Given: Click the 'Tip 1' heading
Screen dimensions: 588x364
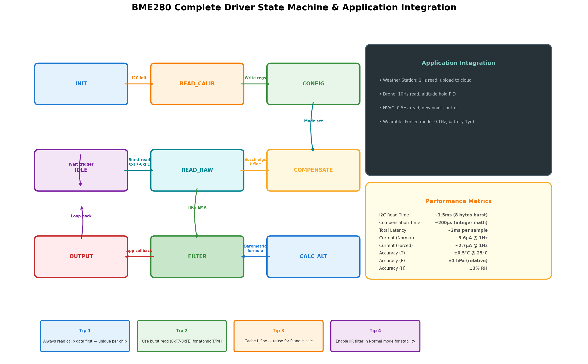Looking at the screenshot, I should [85, 331].
